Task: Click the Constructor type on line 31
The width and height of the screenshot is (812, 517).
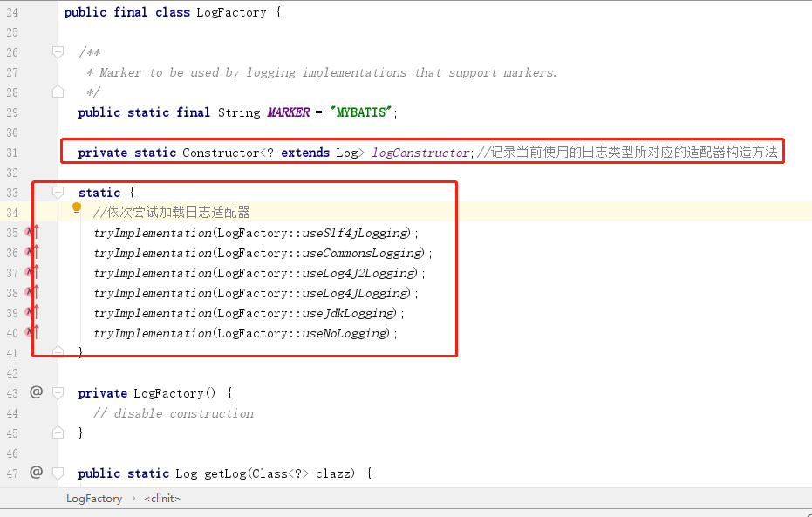Action: 221,153
